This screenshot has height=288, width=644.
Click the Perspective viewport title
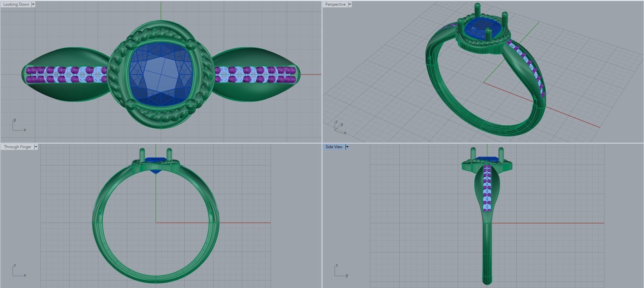click(335, 4)
